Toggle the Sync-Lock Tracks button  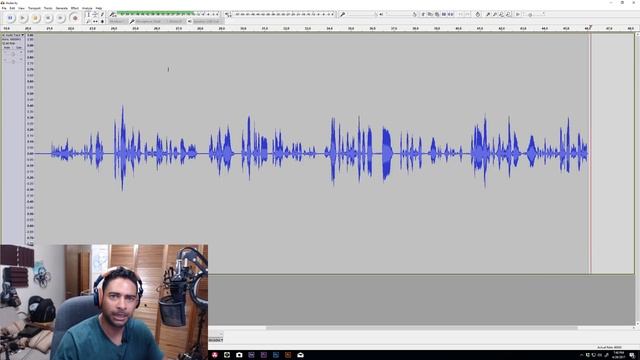pos(478,14)
